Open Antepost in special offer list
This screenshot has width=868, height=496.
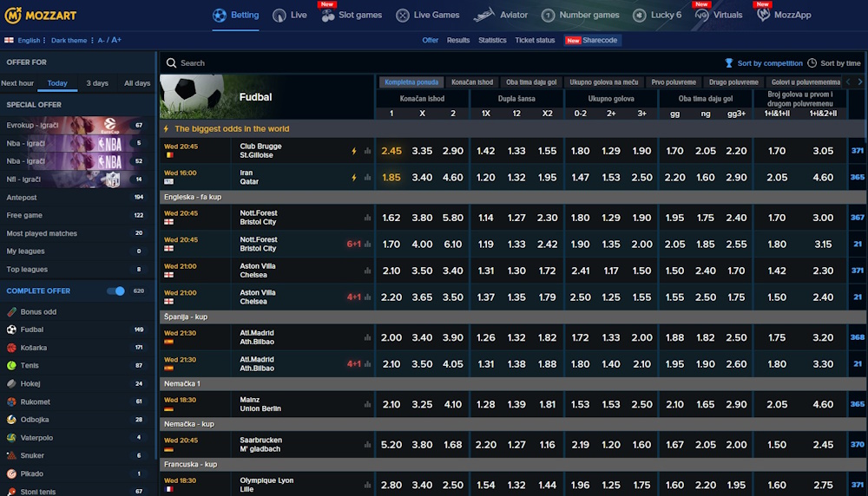[76, 198]
